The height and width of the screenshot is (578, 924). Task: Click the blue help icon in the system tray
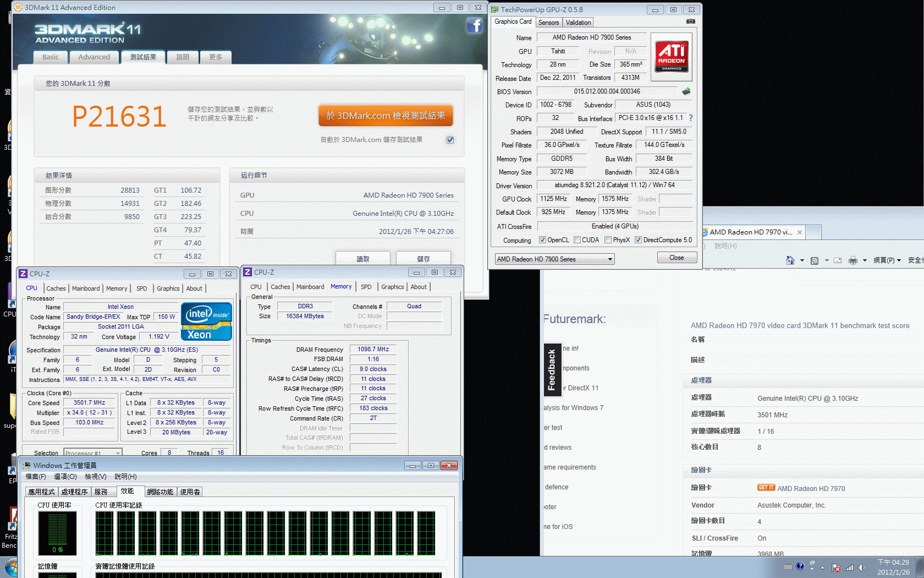(x=800, y=566)
